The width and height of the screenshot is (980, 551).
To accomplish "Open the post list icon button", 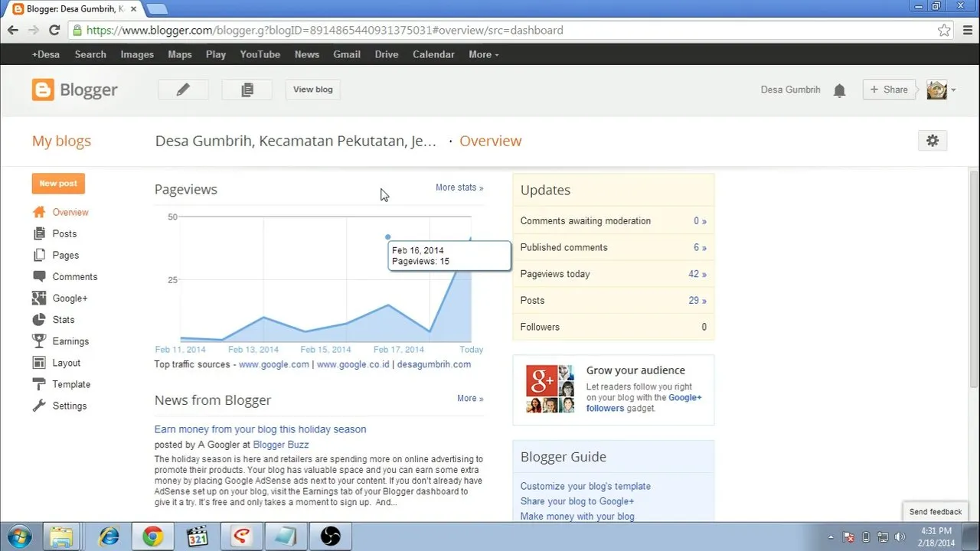I will tap(247, 90).
